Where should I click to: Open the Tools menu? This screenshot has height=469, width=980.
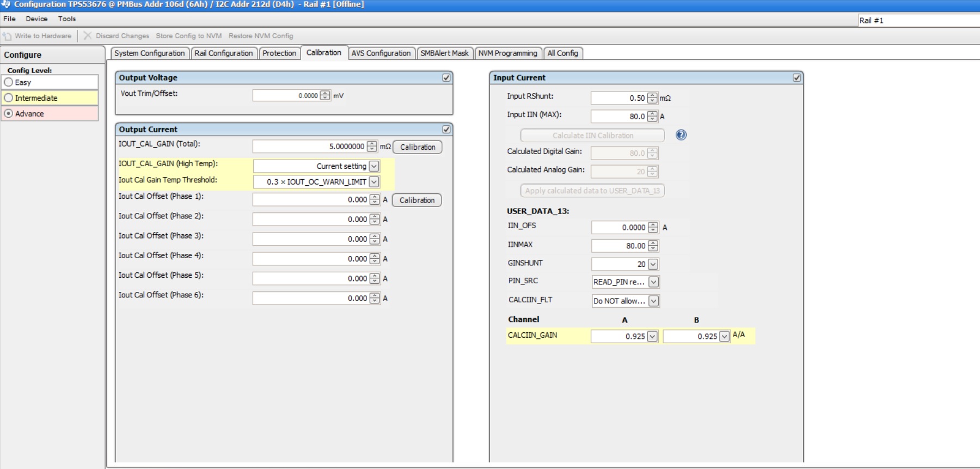coord(67,19)
